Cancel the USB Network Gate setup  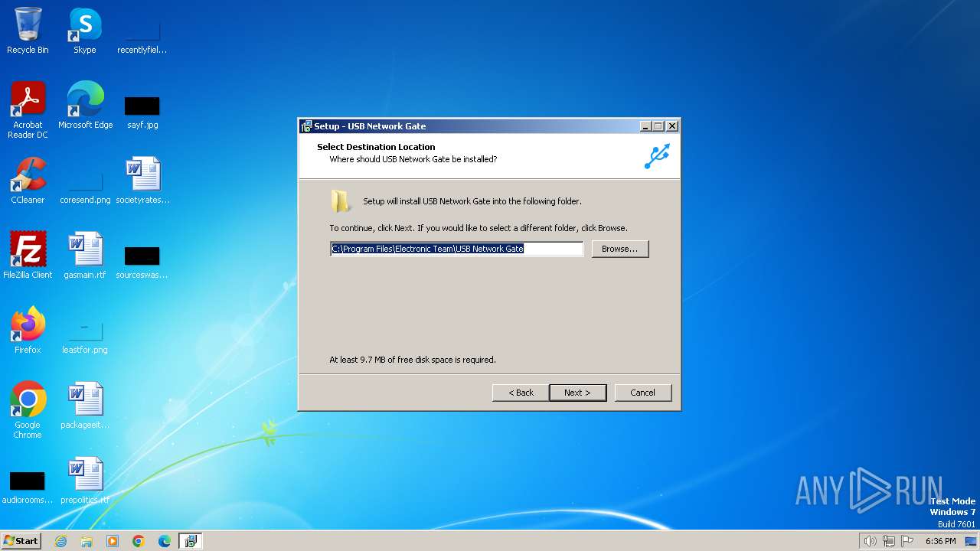coord(642,393)
